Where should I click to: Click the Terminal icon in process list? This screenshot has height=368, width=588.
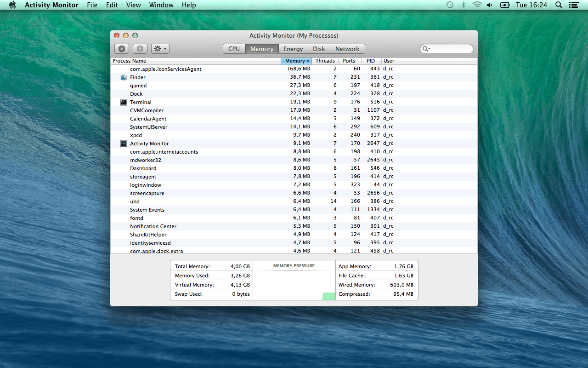pyautogui.click(x=123, y=102)
